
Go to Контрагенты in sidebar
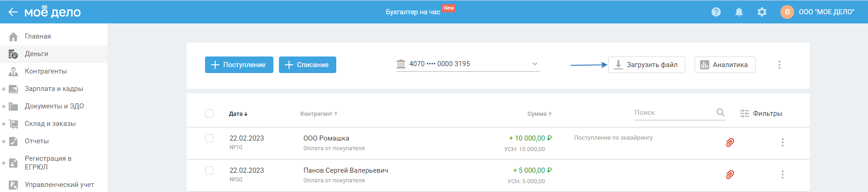coord(45,71)
